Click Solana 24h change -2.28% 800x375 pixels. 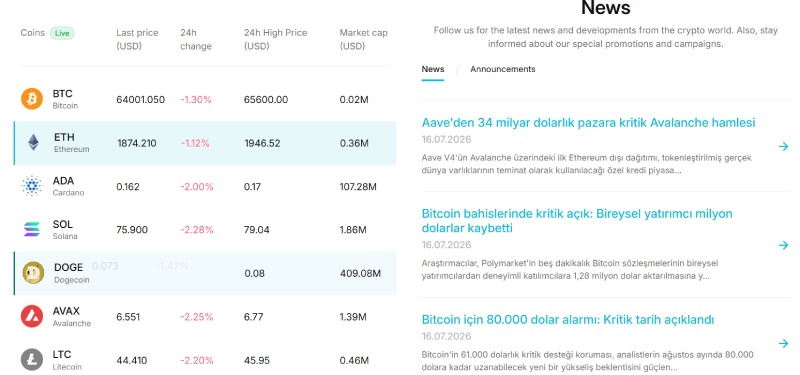tap(196, 230)
